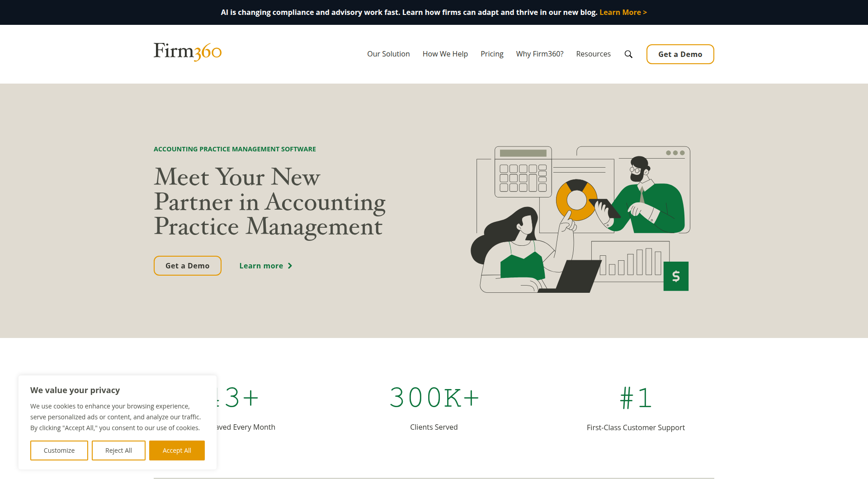Click the chevron arrow next to Learn more
868x488 pixels.
[290, 266]
